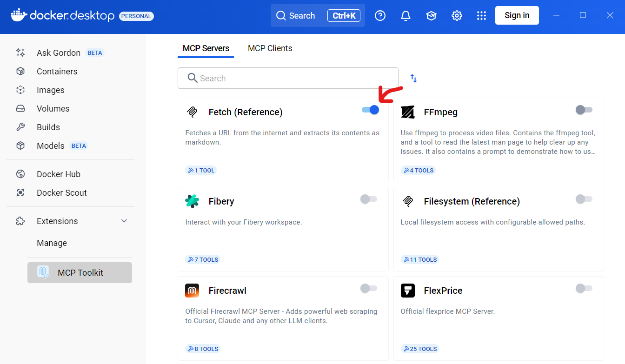The height and width of the screenshot is (364, 625).
Task: Click the 4 TOOLS badge on FFmpeg
Action: pos(419,170)
